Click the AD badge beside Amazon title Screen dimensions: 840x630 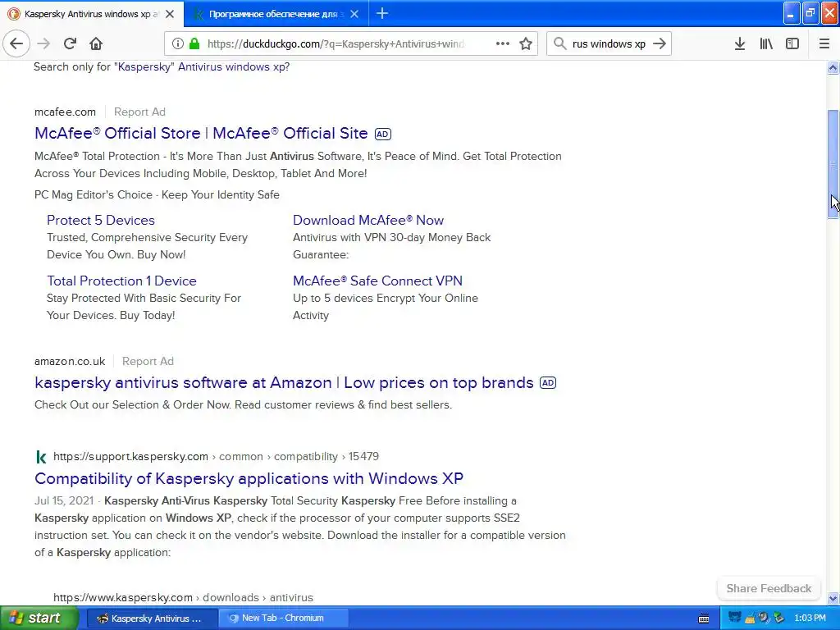coord(547,383)
